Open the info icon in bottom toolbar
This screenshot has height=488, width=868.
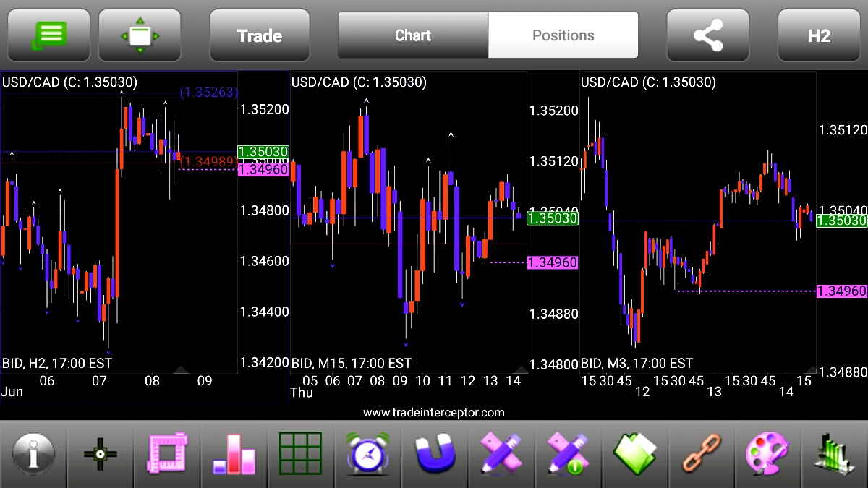(33, 454)
